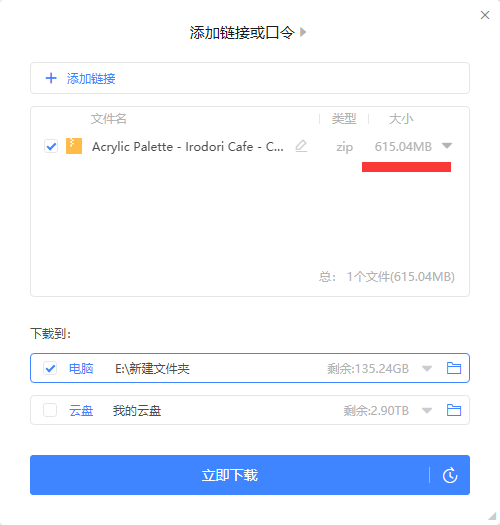Enable the 云盘 cloud destination checkbox
The width and height of the screenshot is (500, 525).
coord(50,410)
